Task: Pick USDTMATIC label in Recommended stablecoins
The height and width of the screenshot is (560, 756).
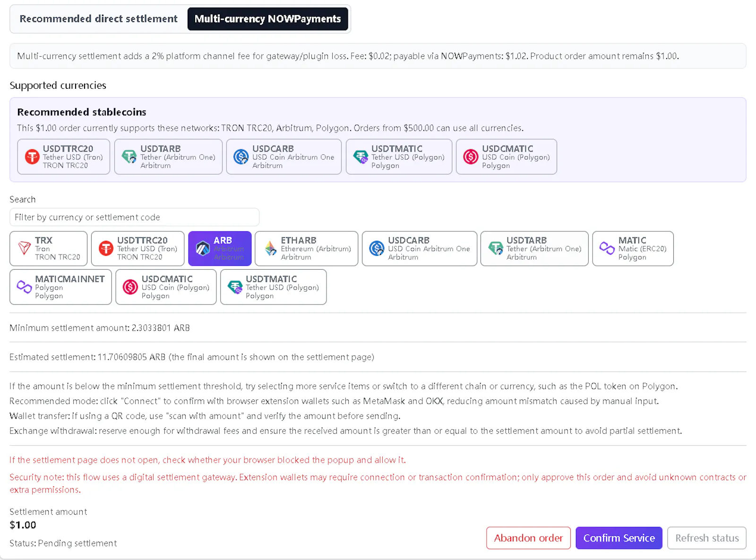Action: coord(397,149)
